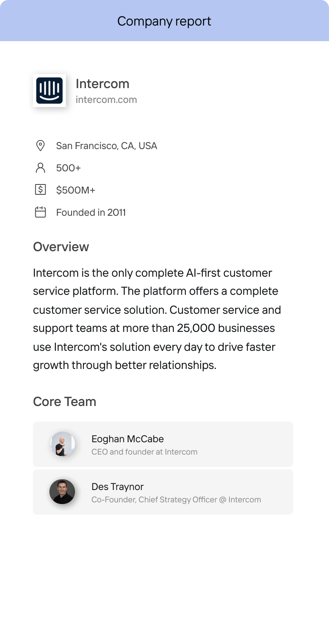Select the CEO and founder subtitle
This screenshot has width=329, height=644.
pos(145,452)
